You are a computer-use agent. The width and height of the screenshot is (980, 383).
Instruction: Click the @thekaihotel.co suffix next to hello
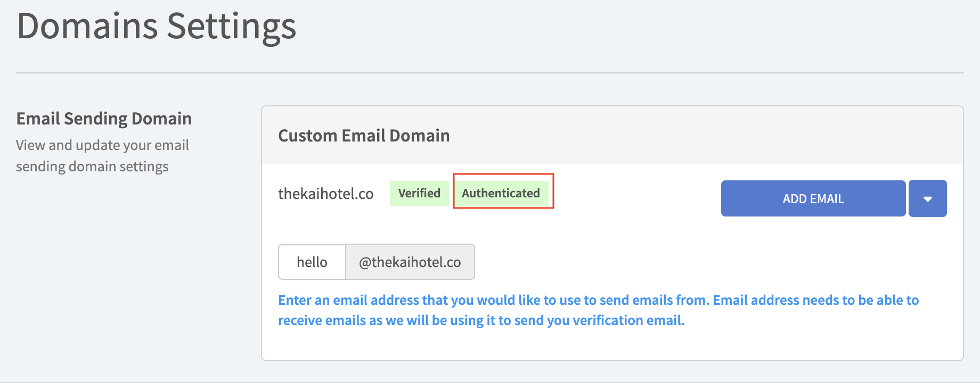click(410, 262)
